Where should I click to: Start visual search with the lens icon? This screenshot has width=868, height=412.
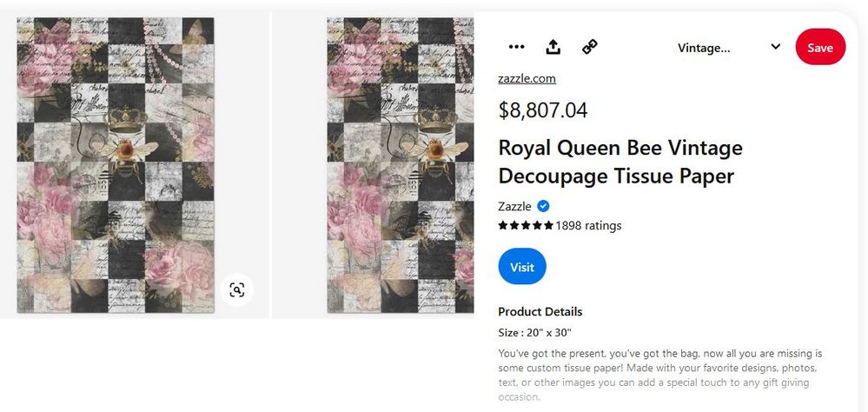(236, 289)
